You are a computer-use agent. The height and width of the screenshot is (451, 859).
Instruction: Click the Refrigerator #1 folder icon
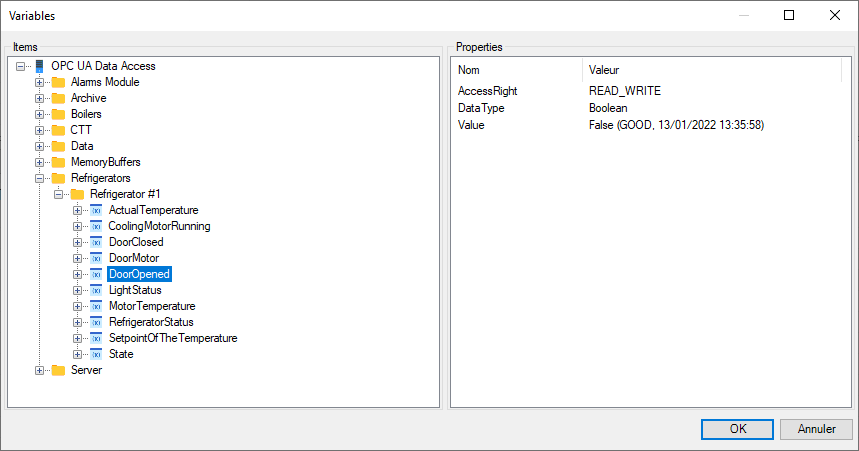tap(77, 194)
